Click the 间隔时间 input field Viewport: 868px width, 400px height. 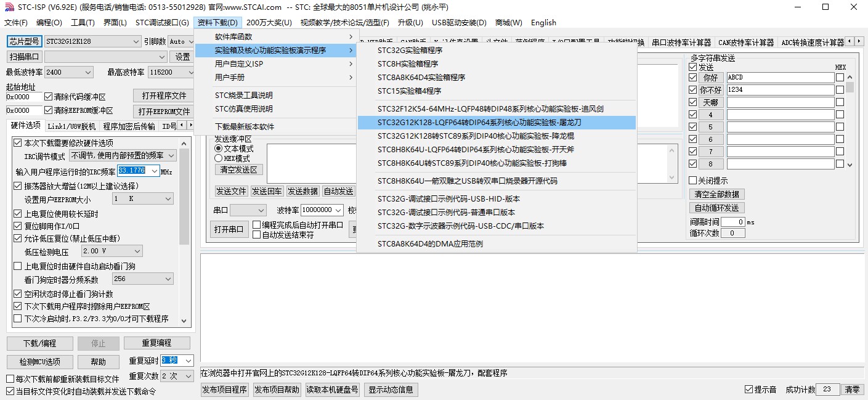point(733,222)
